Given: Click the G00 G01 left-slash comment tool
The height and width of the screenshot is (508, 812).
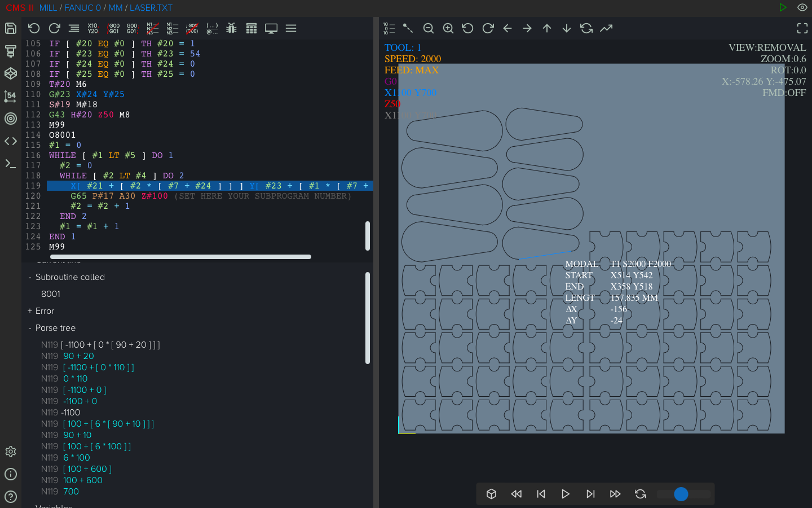Looking at the screenshot, I should [x=113, y=28].
